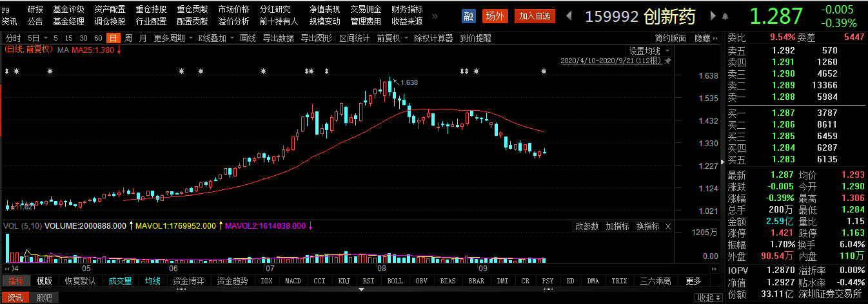Open the 前复权 adjustment dropdown
The image size is (868, 304).
tap(406, 39)
